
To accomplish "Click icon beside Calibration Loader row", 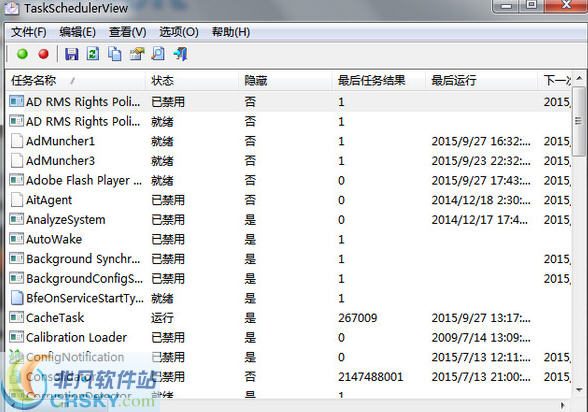I will point(16,337).
